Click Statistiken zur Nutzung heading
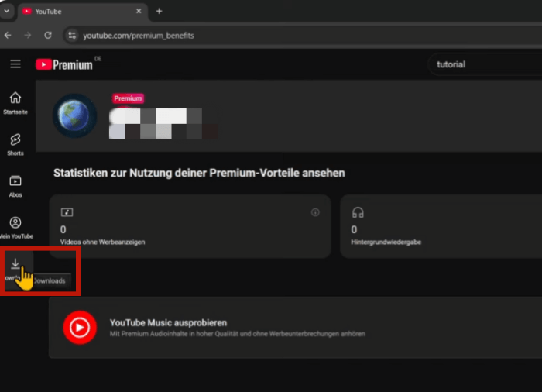The image size is (542, 392). 199,173
